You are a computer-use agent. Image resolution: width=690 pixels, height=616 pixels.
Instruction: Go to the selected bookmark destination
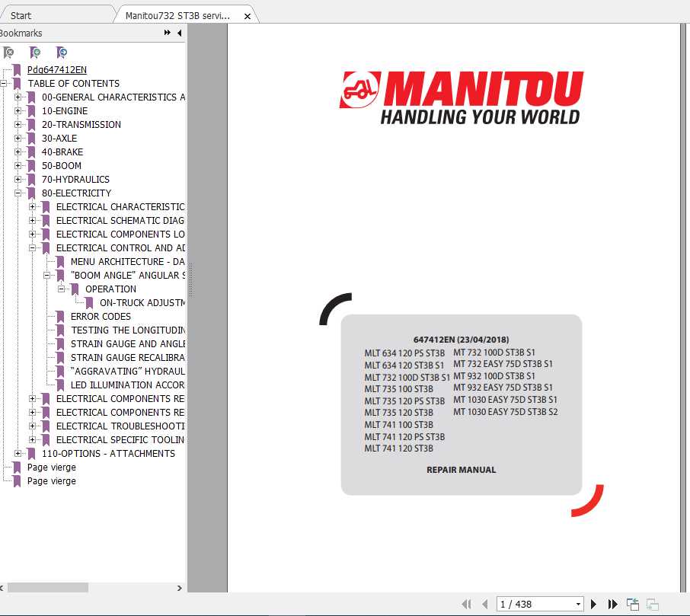click(62, 53)
